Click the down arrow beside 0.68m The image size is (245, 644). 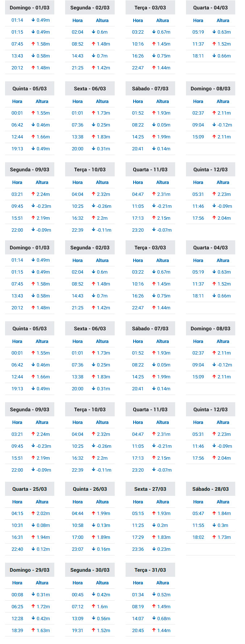tap(154, 618)
